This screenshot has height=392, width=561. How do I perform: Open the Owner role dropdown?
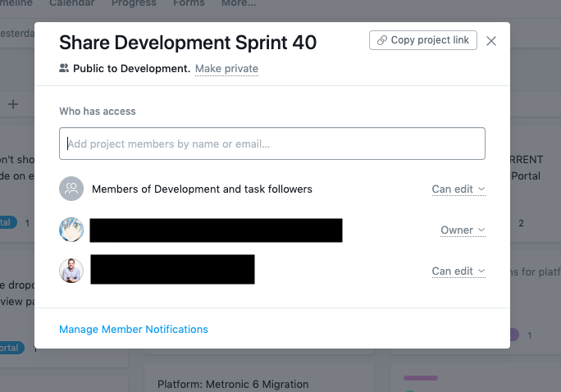(x=463, y=230)
